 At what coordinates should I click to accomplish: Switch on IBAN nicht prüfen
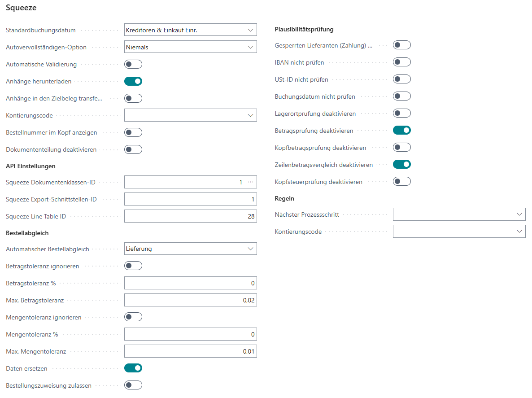click(402, 62)
